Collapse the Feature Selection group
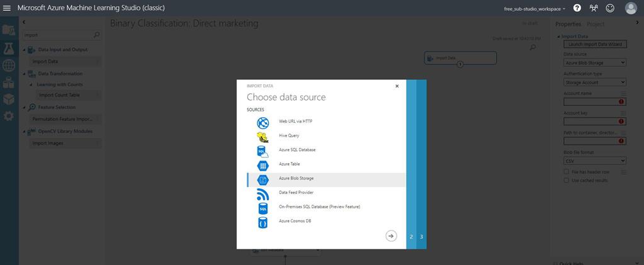 pos(24,108)
